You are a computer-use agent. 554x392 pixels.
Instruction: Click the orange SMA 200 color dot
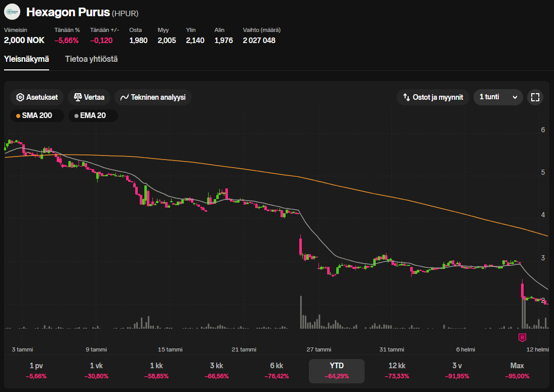tap(18, 116)
